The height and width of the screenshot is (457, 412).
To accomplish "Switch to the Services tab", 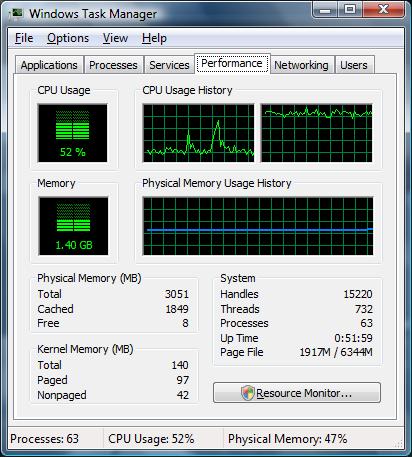I will coord(169,65).
